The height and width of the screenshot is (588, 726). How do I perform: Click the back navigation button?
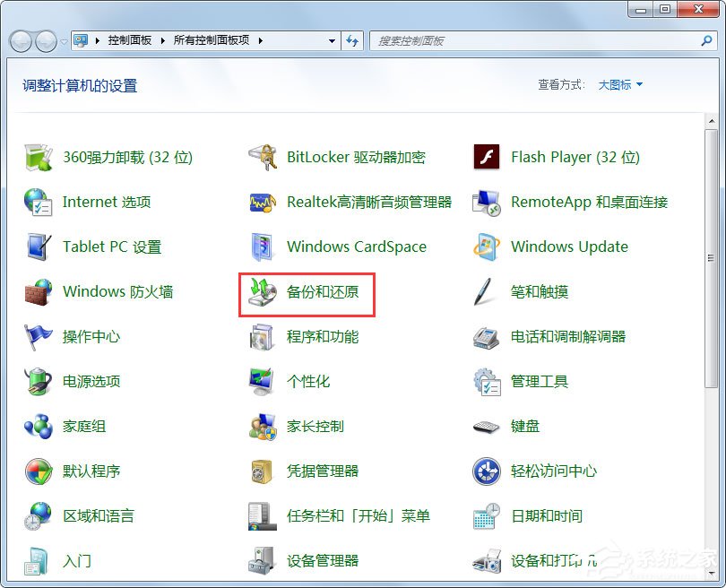(20, 40)
